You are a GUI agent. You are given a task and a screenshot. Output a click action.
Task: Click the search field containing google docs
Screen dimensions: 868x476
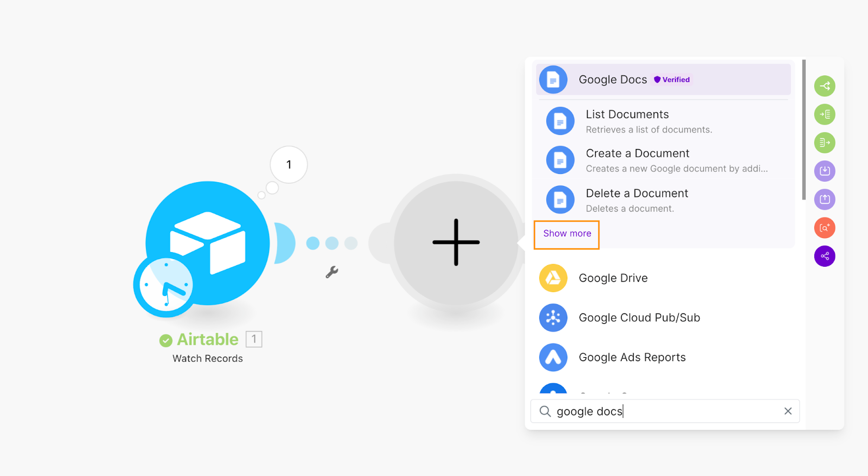665,411
